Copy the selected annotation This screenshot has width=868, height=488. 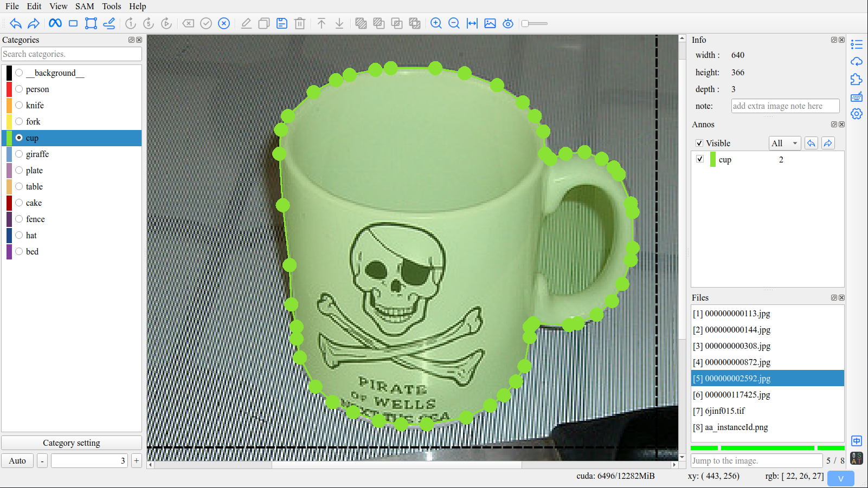pyautogui.click(x=264, y=23)
